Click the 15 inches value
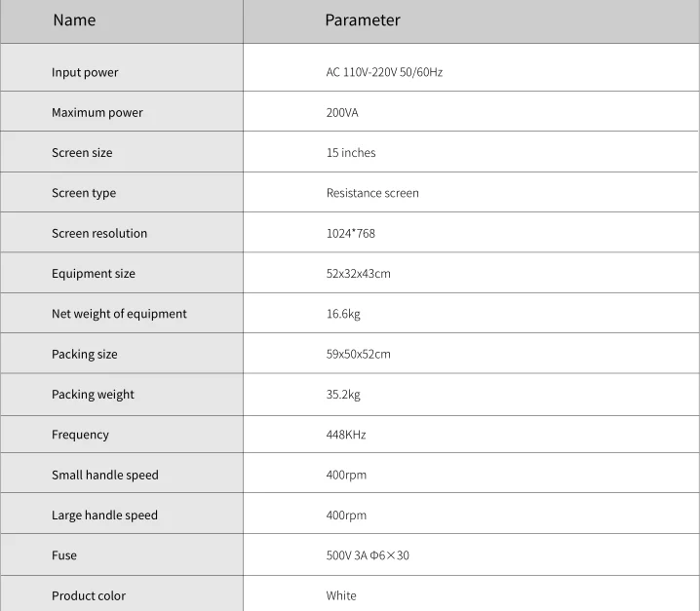Viewport: 700px width, 611px height. pos(351,153)
